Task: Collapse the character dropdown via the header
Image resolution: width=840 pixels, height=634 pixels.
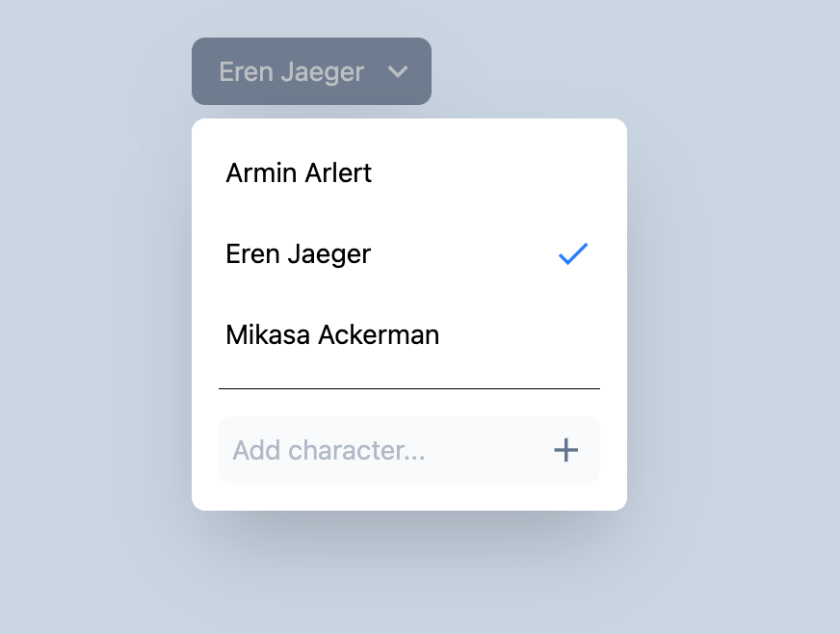Action: pyautogui.click(x=311, y=70)
